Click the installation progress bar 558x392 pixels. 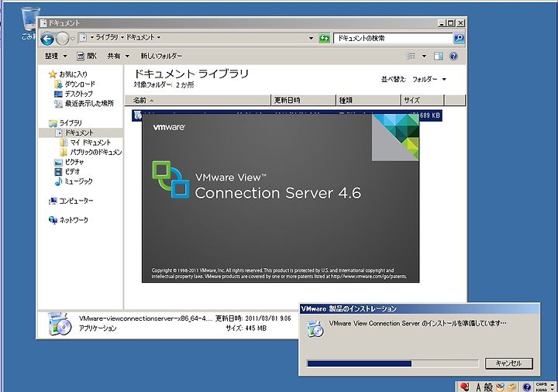click(x=392, y=363)
